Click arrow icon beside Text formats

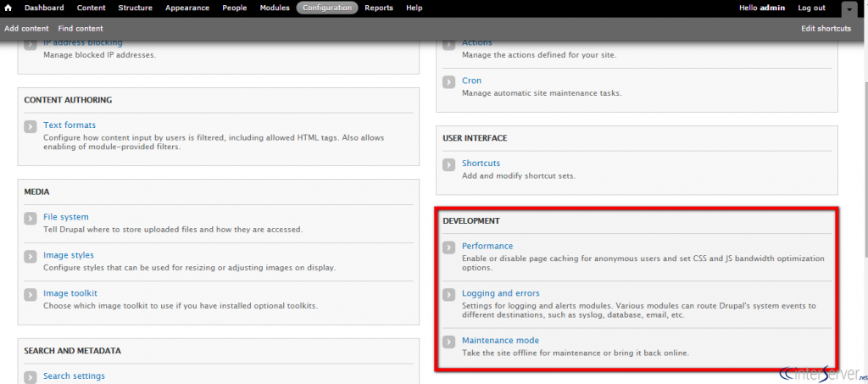tap(31, 126)
